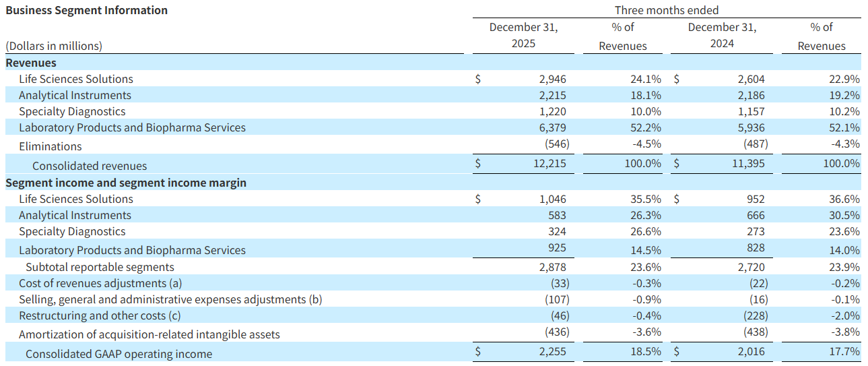This screenshot has width=868, height=366.
Task: Click the Consolidated revenues row label
Action: (90, 165)
